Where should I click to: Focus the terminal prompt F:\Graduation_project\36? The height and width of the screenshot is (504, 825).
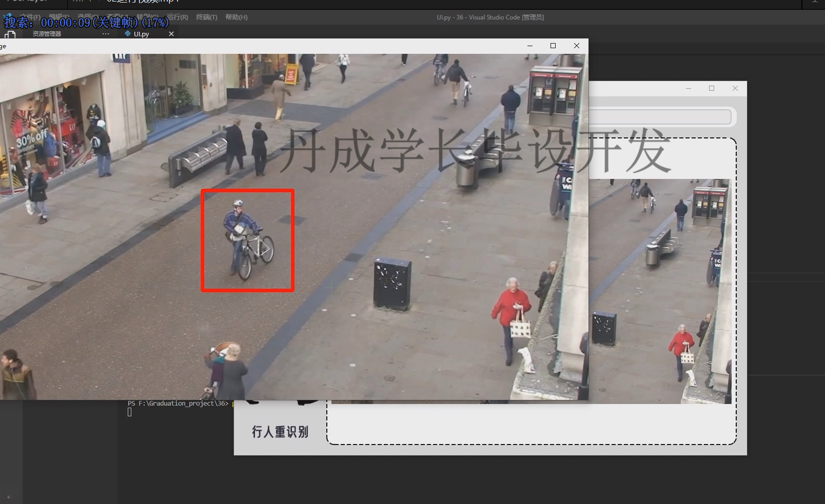(178, 404)
